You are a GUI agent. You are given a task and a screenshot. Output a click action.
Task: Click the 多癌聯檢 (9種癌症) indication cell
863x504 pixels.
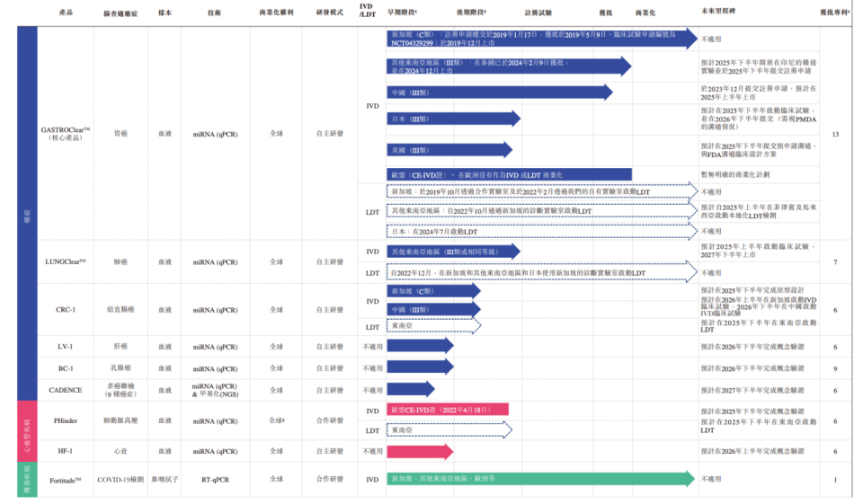pos(120,390)
